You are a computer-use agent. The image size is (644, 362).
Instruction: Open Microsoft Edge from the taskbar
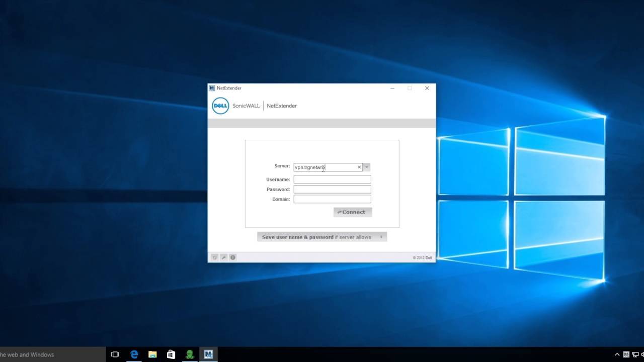click(x=134, y=354)
